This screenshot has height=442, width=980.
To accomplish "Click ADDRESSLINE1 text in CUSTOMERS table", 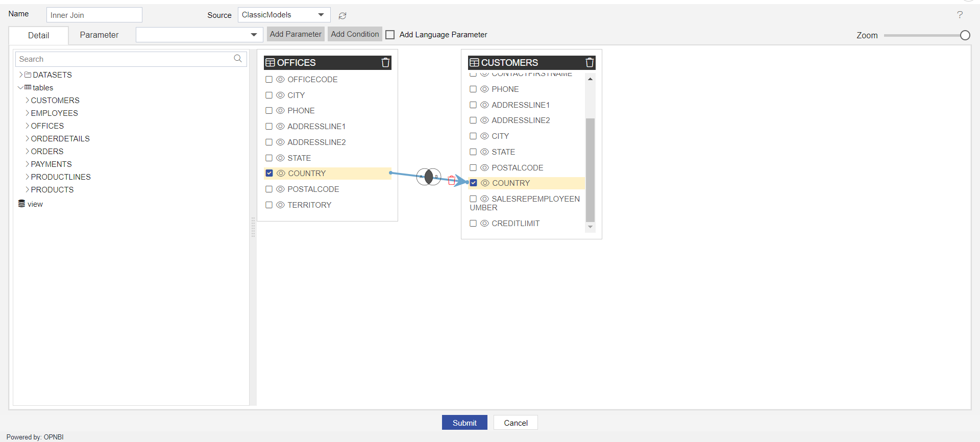I will click(521, 105).
